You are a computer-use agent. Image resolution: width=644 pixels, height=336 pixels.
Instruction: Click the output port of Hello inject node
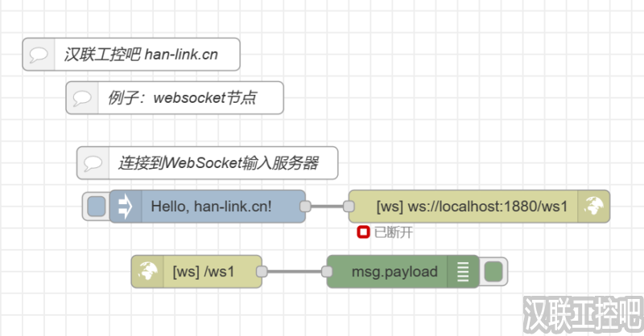tap(305, 207)
